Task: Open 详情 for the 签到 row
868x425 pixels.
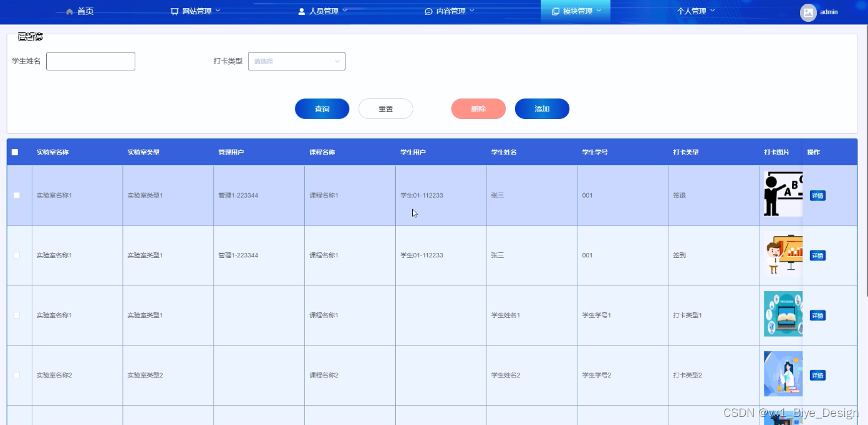Action: tap(817, 255)
